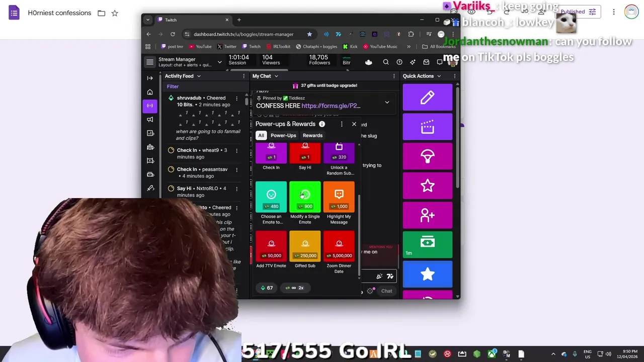Open the chat settings gear icon
Viewport: 644px width, 362px height.
coord(370,291)
